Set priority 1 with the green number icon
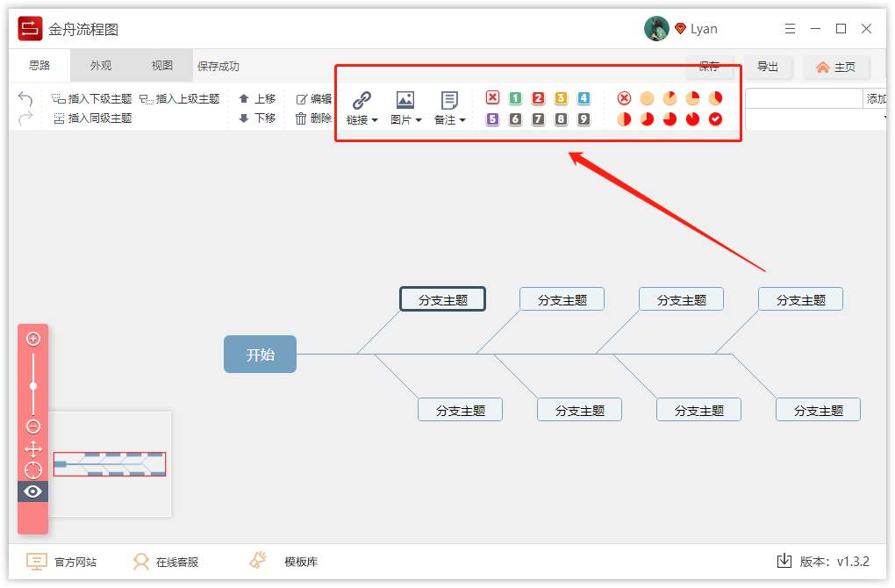The width and height of the screenshot is (895, 588). [x=515, y=98]
